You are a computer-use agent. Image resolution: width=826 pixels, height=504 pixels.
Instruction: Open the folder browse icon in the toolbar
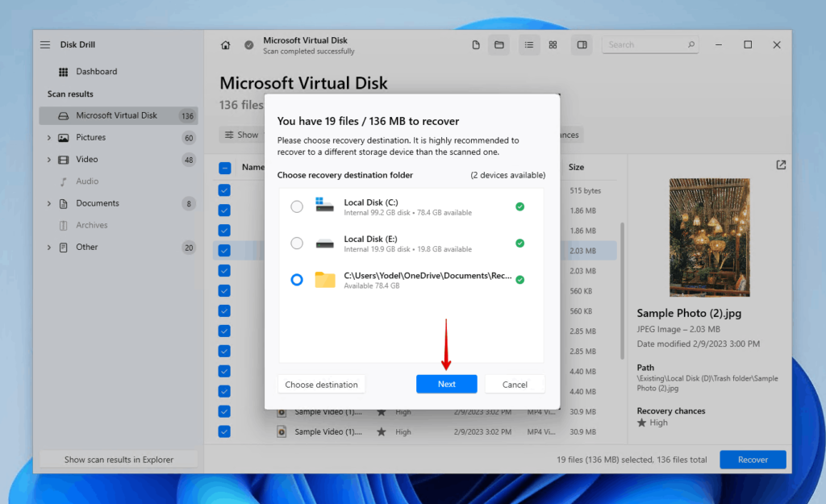click(499, 44)
